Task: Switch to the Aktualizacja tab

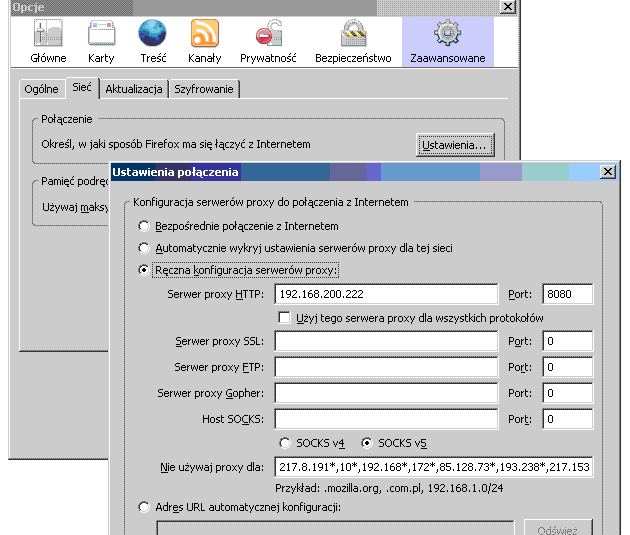Action: 133,89
